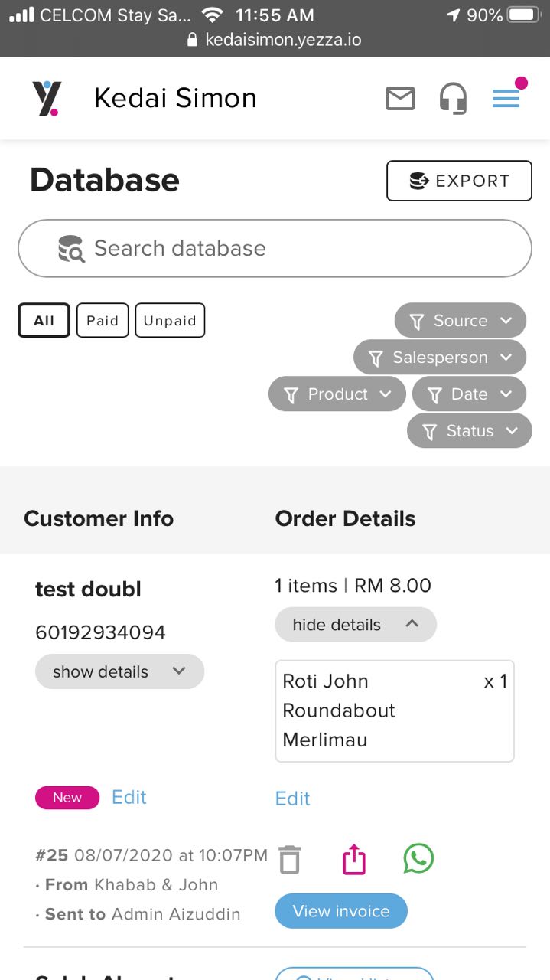Open the mail/messages icon in the header

[x=399, y=97]
